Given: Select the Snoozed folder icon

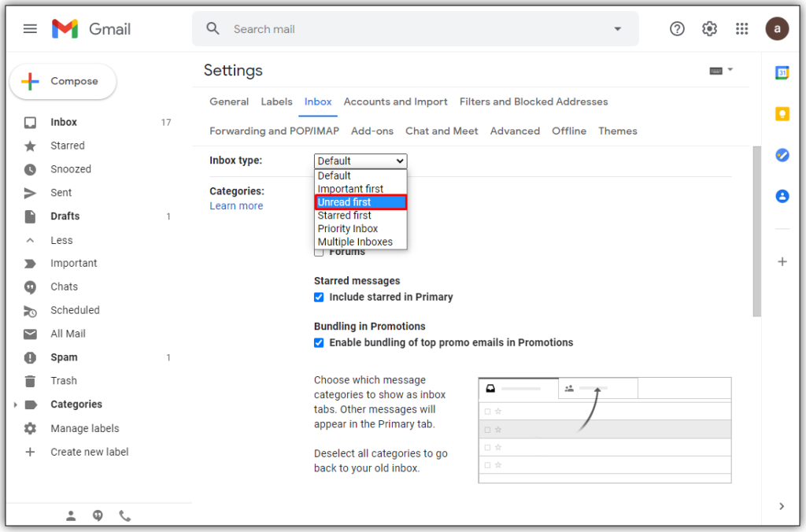Looking at the screenshot, I should 28,169.
